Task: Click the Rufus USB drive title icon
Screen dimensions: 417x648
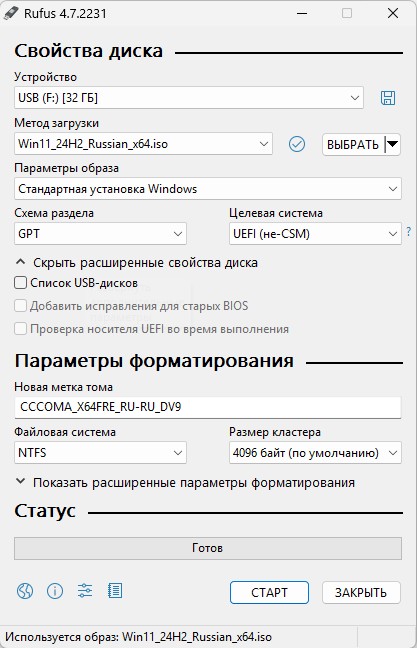Action: coord(11,13)
